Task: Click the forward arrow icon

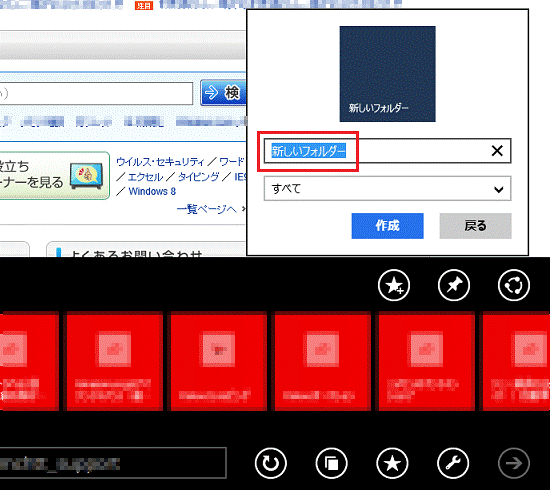Action: pyautogui.click(x=514, y=463)
